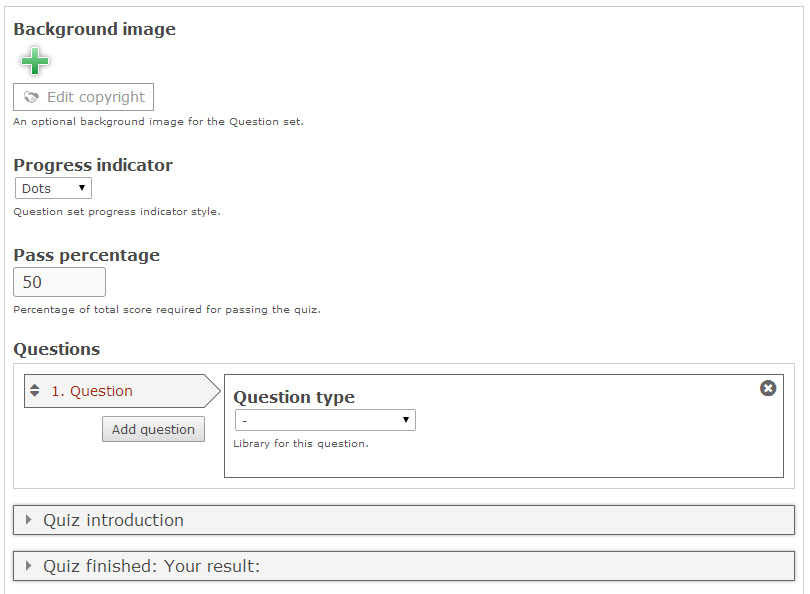
Task: Click the Questions section heading
Action: tap(57, 349)
